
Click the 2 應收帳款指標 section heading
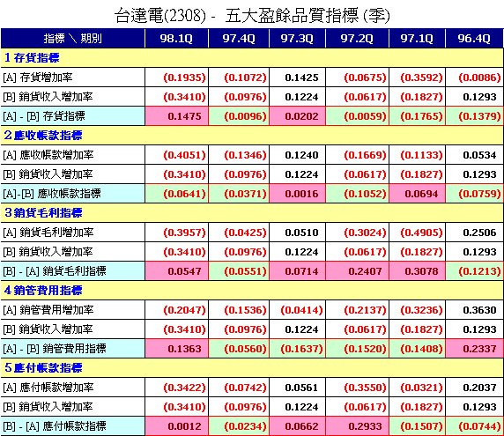(x=43, y=136)
